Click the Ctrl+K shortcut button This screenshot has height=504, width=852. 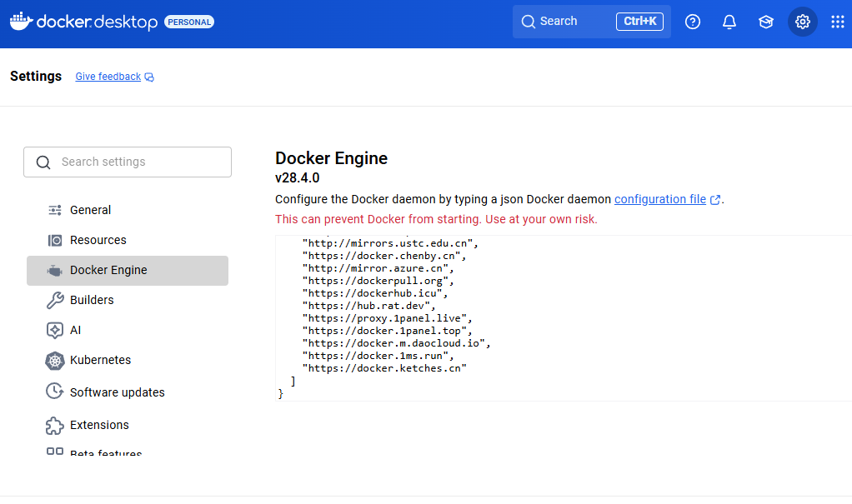click(x=639, y=21)
